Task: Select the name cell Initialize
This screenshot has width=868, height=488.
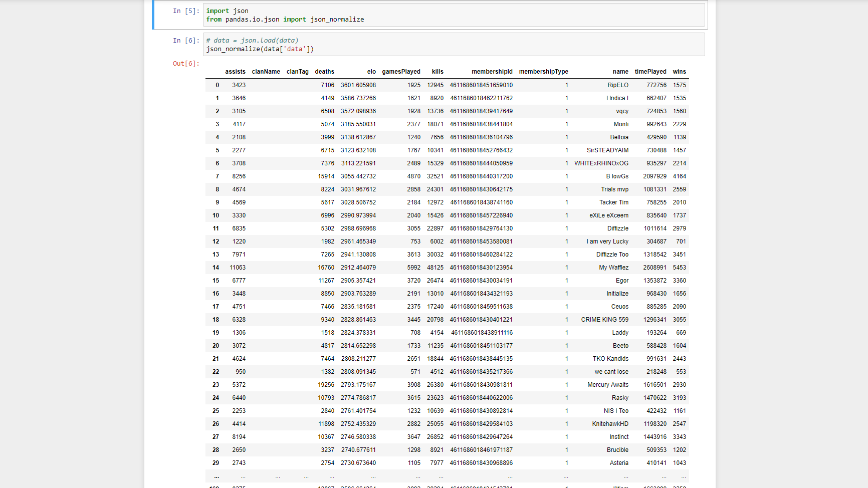Action: point(617,294)
